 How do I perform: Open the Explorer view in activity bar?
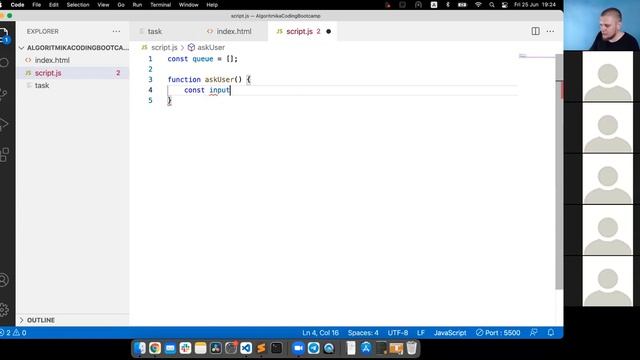click(4, 35)
